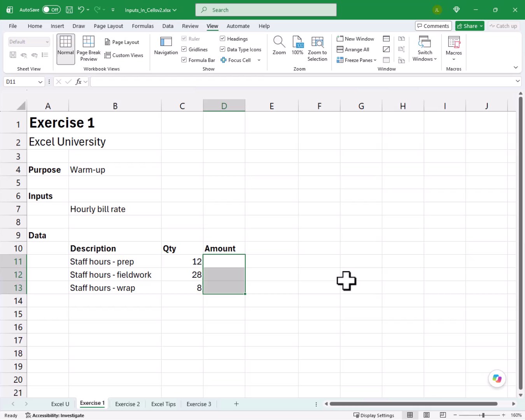
Task: Select Page Break Preview in status bar
Action: click(443, 415)
